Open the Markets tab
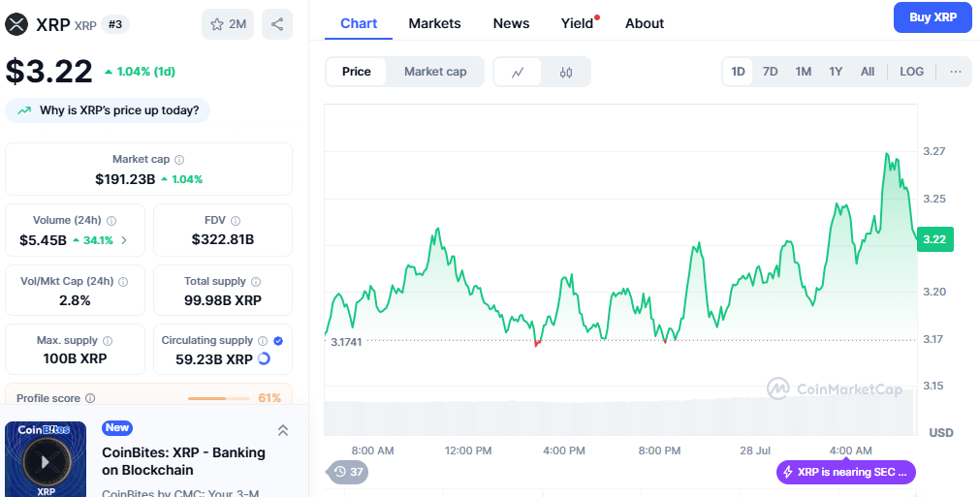Viewport: 980px width, 497px height. (x=434, y=23)
